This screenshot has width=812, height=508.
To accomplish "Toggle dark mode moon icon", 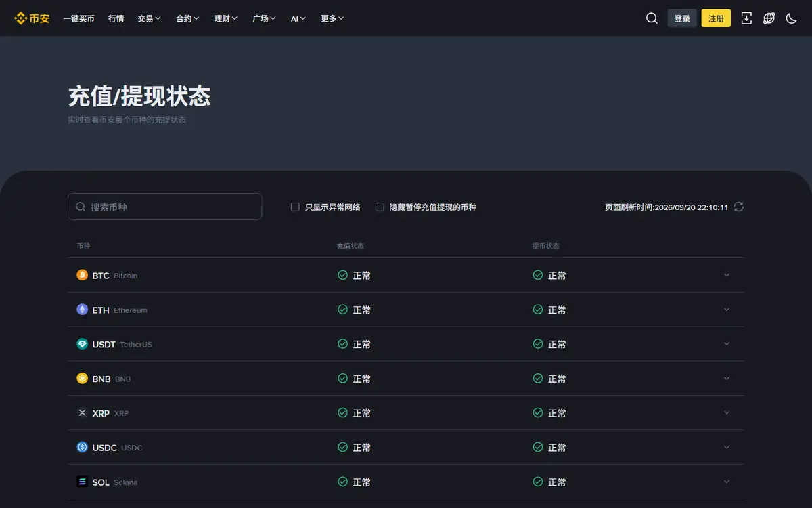I will (x=791, y=18).
